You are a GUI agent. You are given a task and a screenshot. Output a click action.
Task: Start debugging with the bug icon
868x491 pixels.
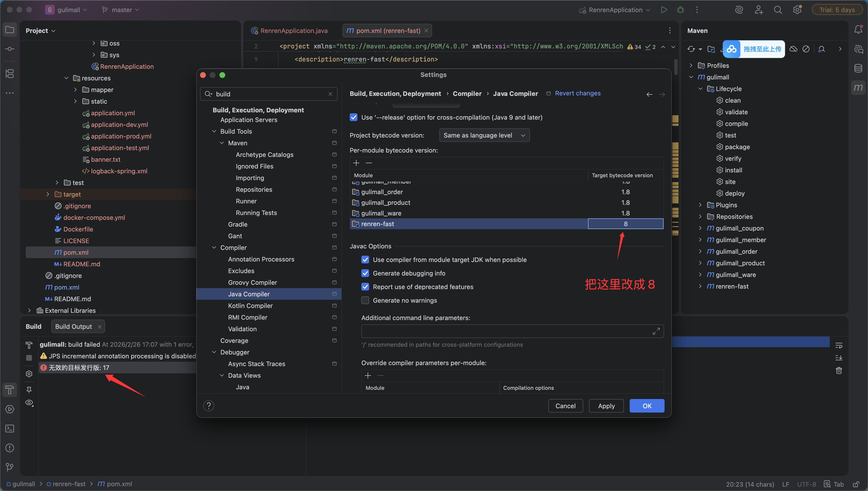681,10
